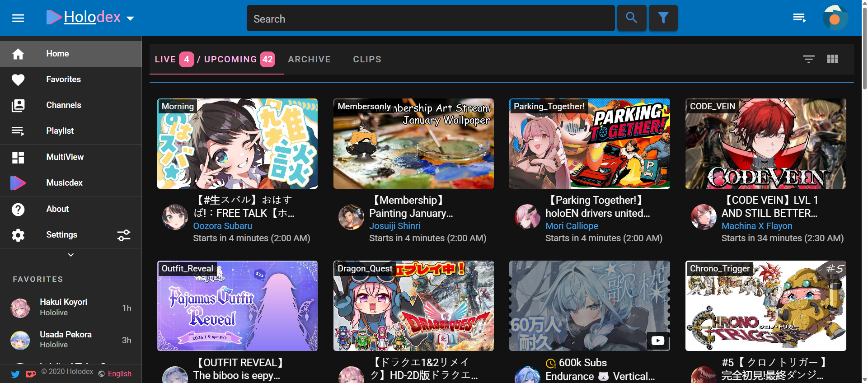This screenshot has height=383, width=868.
Task: Open the sort options icon
Action: point(809,59)
